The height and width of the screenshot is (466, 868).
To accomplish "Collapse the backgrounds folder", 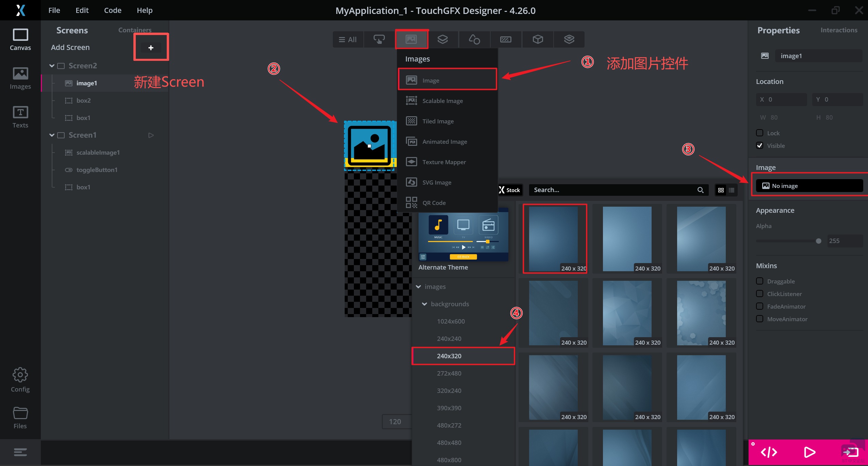I will point(424,304).
